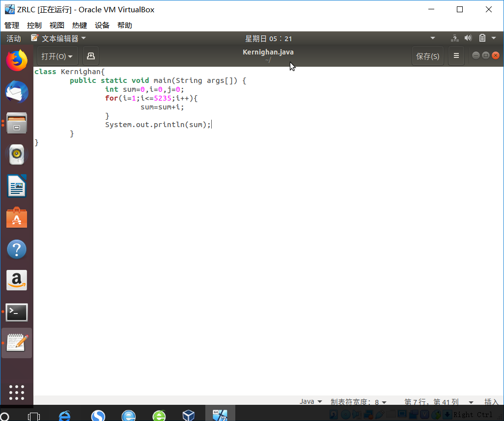This screenshot has width=504, height=421.
Task: Open LibreOffice Writer from the dock
Action: pos(17,186)
